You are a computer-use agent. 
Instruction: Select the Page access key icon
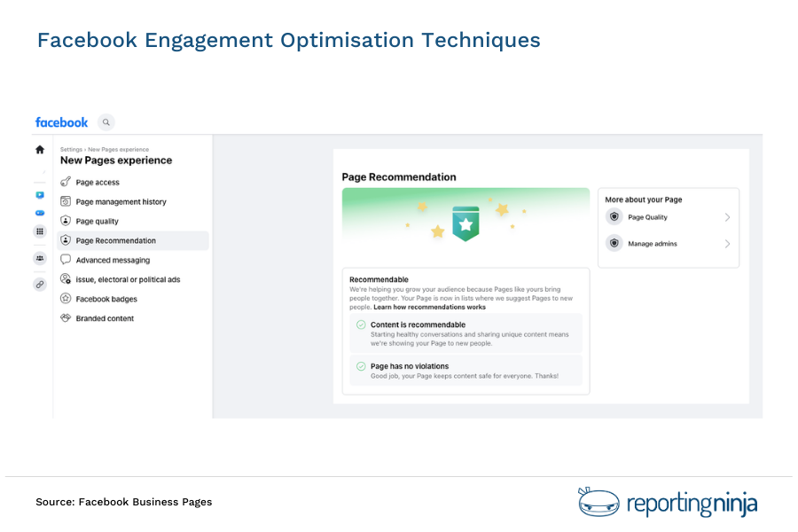[65, 182]
